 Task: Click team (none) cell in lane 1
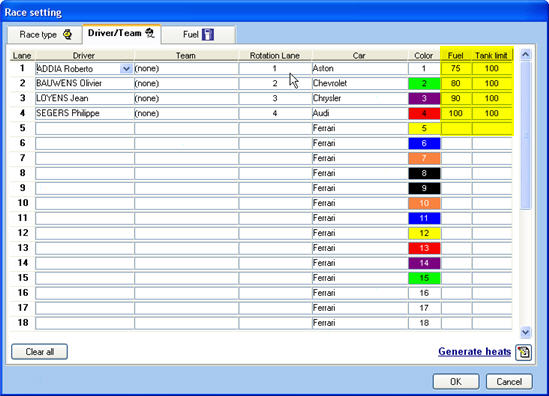pos(186,68)
